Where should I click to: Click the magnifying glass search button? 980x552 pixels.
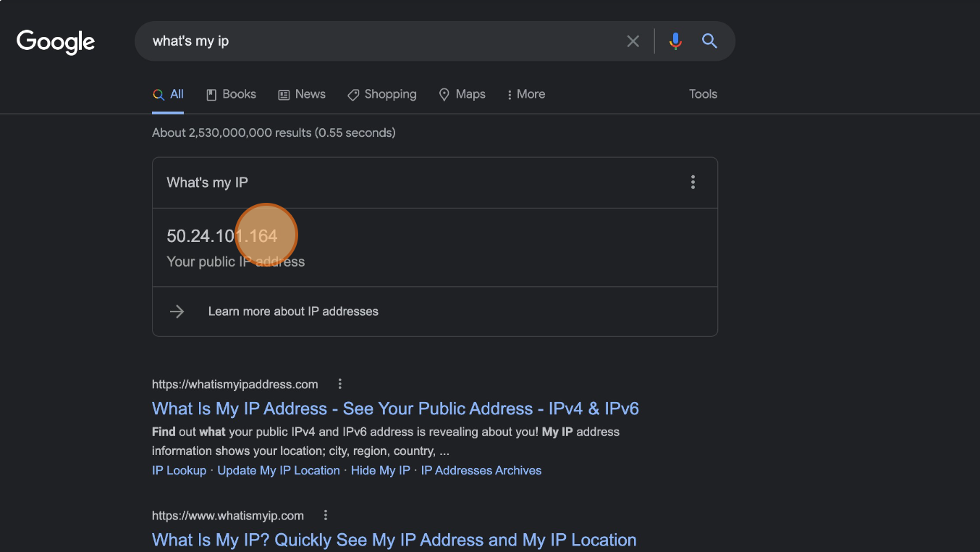[709, 41]
